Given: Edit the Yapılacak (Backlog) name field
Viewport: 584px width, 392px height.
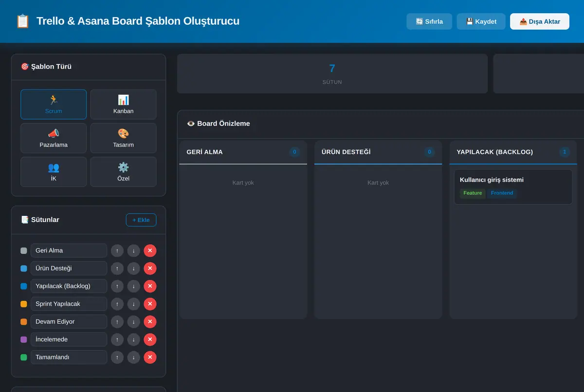Looking at the screenshot, I should click(69, 286).
